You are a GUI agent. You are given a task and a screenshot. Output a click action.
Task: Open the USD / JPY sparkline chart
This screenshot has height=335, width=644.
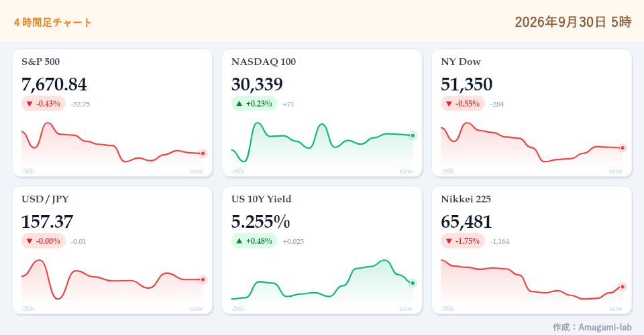112,281
